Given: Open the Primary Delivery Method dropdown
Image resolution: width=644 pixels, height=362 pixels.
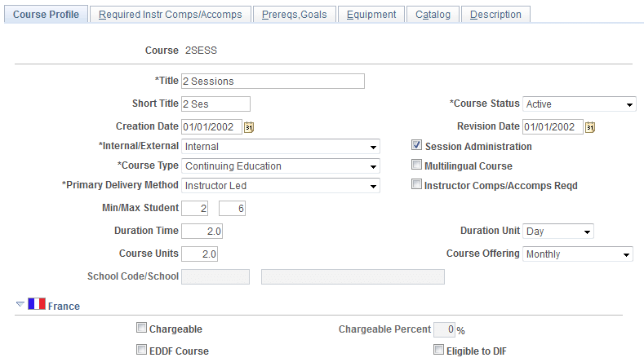Looking at the screenshot, I should (281, 186).
